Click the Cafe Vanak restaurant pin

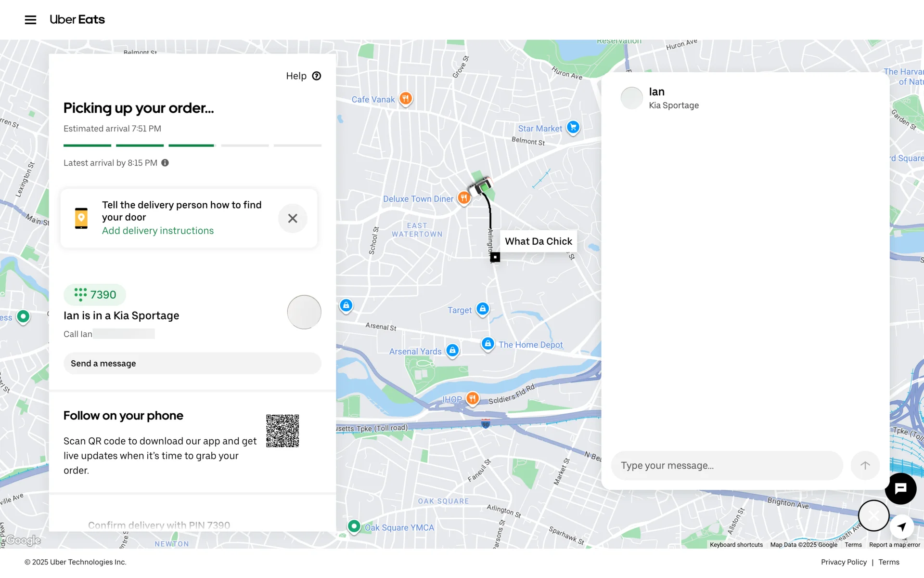click(x=406, y=99)
